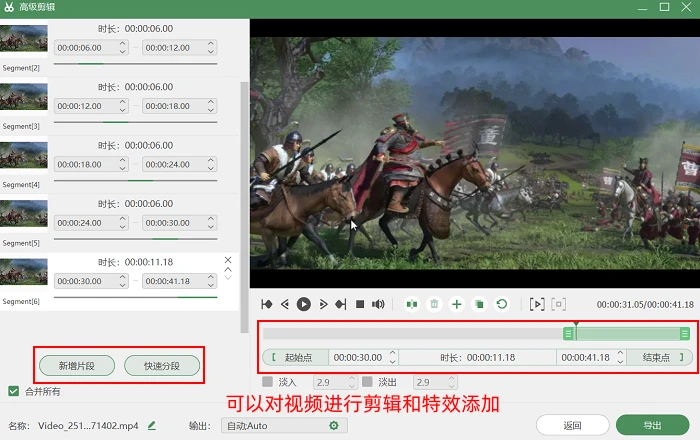Click the fade-in duration 2.9 stepper
The width and height of the screenshot is (700, 440).
[x=352, y=382]
